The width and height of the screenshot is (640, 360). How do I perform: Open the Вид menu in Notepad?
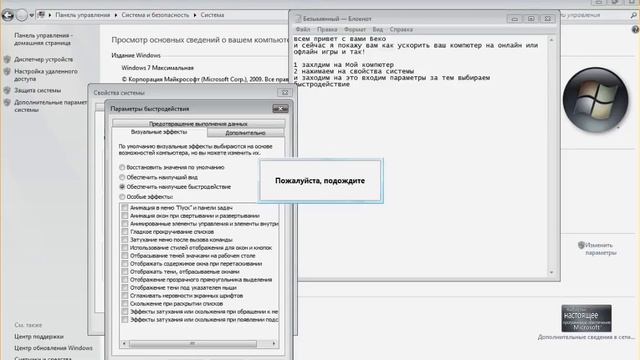378,29
